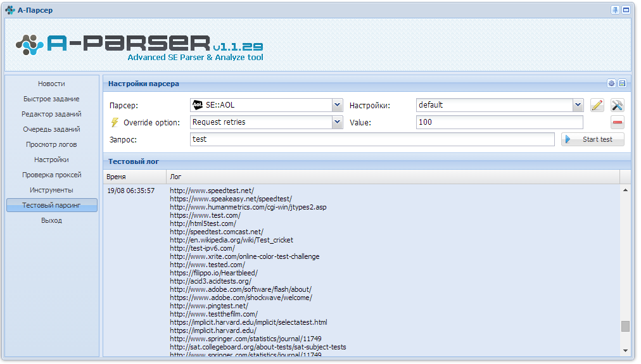Click log line https://filippo.io/Heartbleed/
Image resolution: width=641 pixels, height=364 pixels.
click(x=214, y=273)
